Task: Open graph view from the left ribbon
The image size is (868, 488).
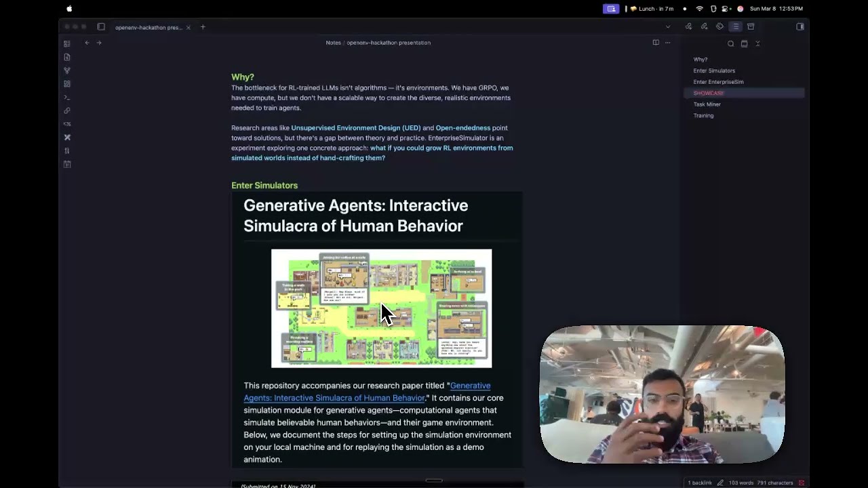Action: [x=67, y=70]
